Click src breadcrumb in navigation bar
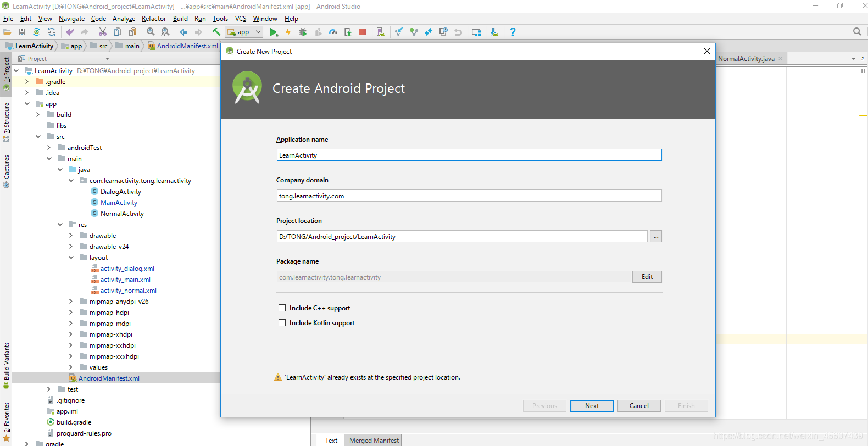Image resolution: width=868 pixels, height=446 pixels. pos(99,46)
